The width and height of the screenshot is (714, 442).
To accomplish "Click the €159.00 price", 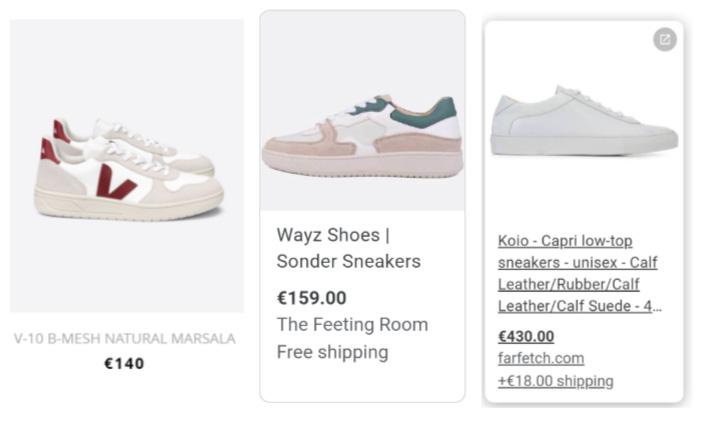I will click(312, 298).
